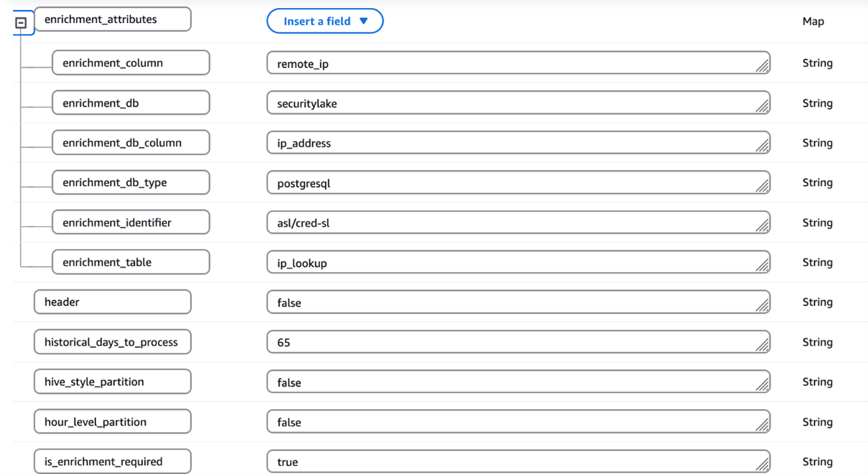Click resize handle of header value box
This screenshot has height=474, width=868.
point(762,305)
